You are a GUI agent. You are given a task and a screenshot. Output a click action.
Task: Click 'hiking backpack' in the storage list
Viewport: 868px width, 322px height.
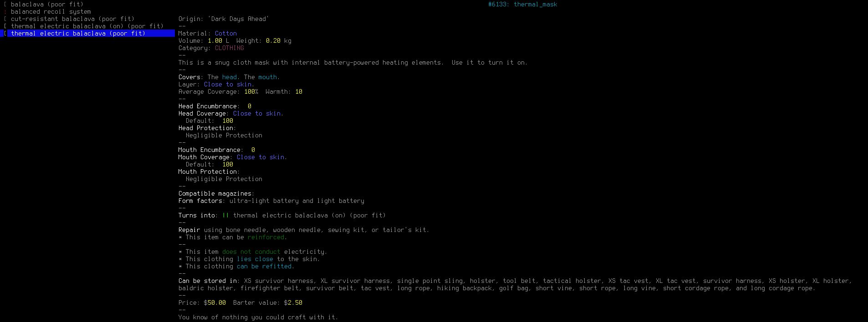tap(465, 288)
